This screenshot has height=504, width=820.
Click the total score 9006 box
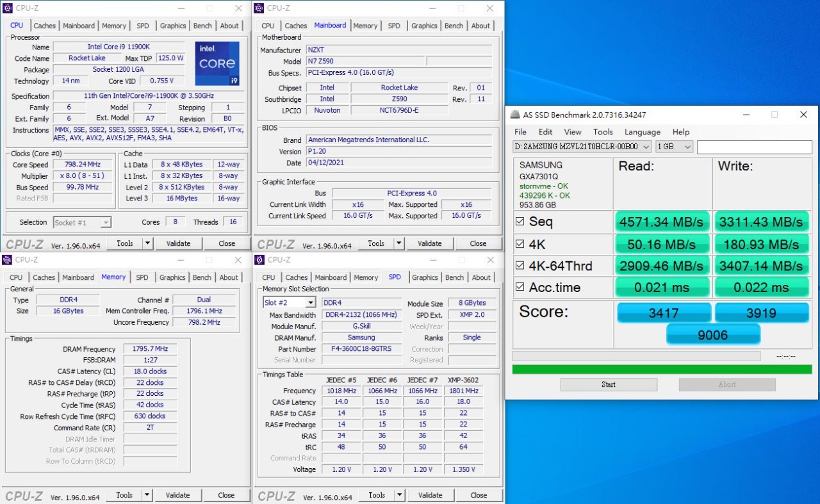click(713, 334)
